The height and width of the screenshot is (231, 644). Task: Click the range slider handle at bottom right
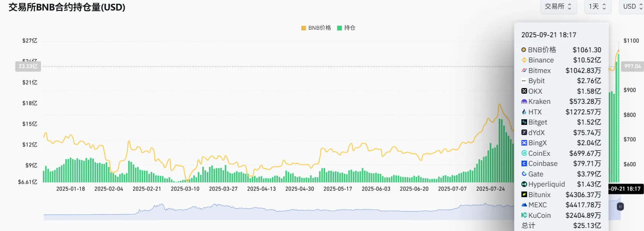[x=620, y=207]
